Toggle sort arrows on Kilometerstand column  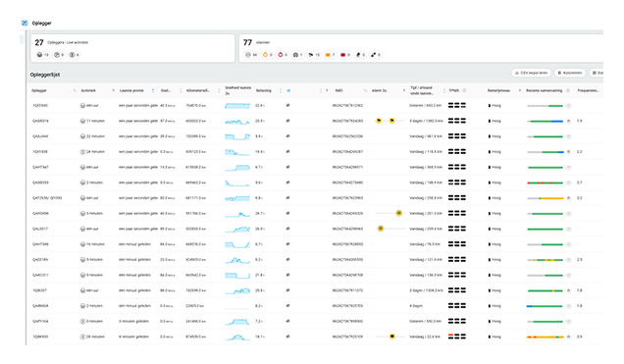(x=219, y=90)
